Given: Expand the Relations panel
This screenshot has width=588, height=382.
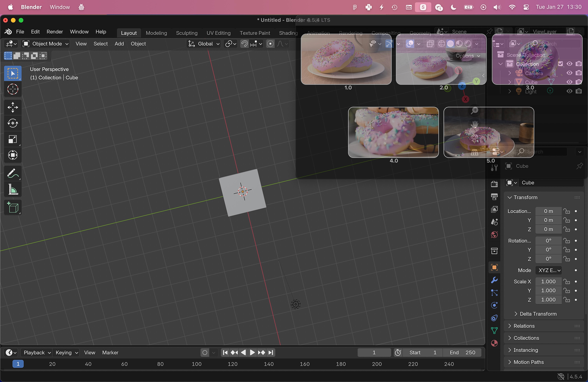Looking at the screenshot, I should pos(524,326).
